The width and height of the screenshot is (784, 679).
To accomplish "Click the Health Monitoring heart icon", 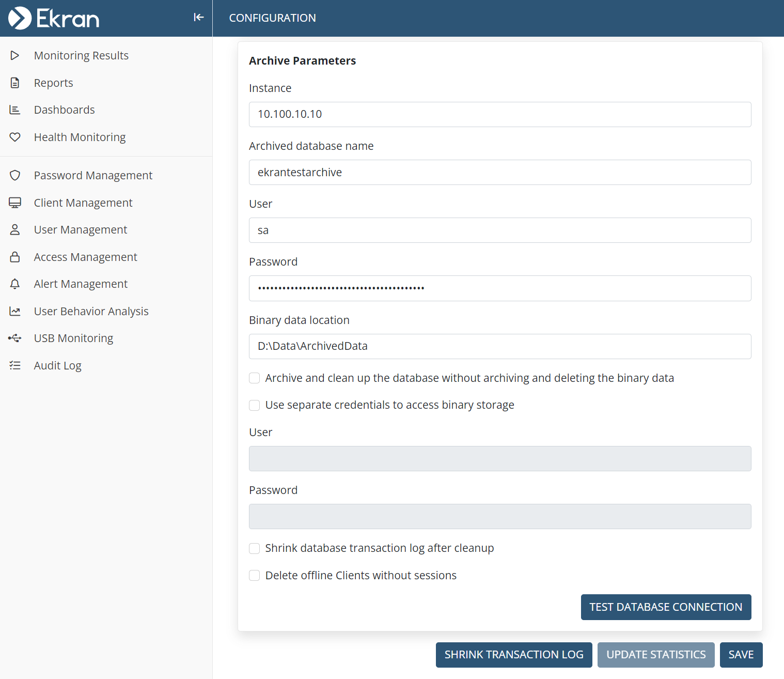I will (x=15, y=137).
